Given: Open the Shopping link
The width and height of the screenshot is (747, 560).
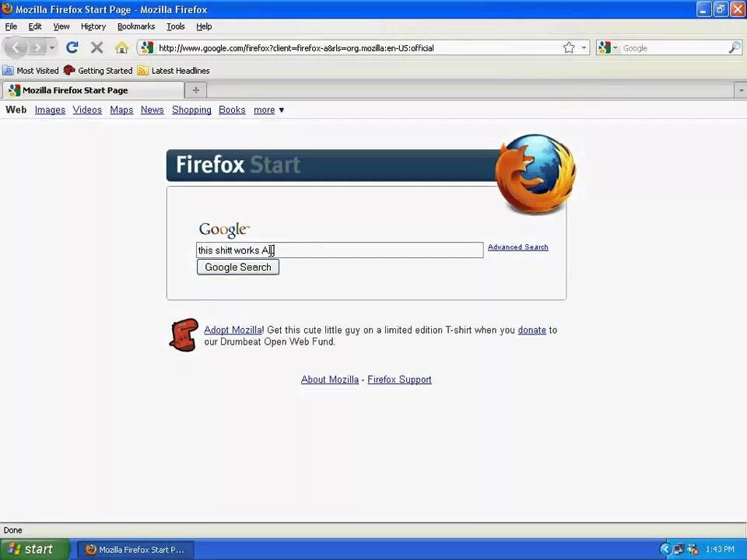Looking at the screenshot, I should point(191,110).
